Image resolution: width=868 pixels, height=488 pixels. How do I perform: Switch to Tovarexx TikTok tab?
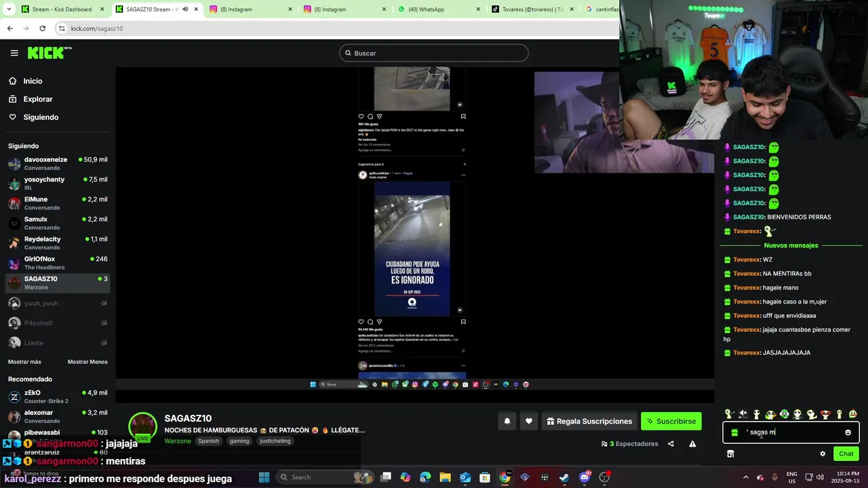point(532,9)
